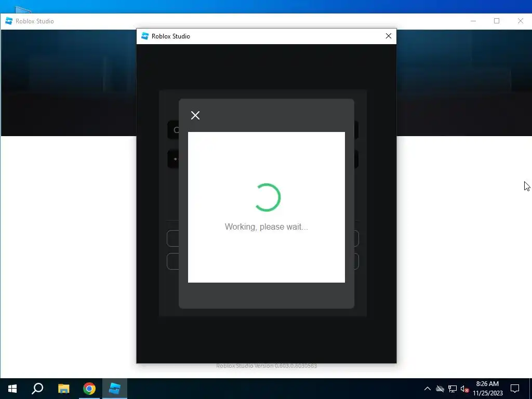Open network status tray icon

pyautogui.click(x=453, y=389)
